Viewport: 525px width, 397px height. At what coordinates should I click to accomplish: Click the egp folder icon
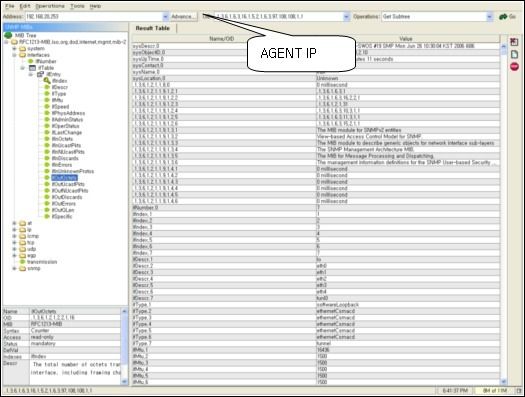pos(22,255)
